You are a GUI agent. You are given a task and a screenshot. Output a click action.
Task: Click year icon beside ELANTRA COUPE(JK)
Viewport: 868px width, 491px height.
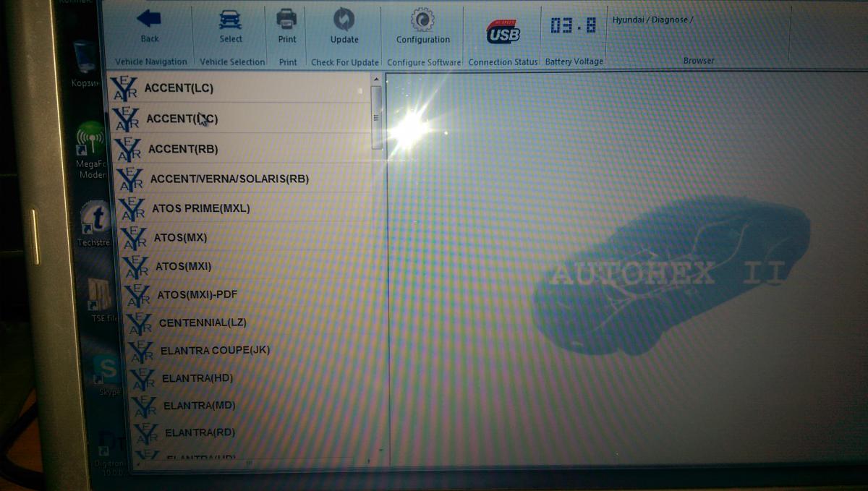pos(141,351)
